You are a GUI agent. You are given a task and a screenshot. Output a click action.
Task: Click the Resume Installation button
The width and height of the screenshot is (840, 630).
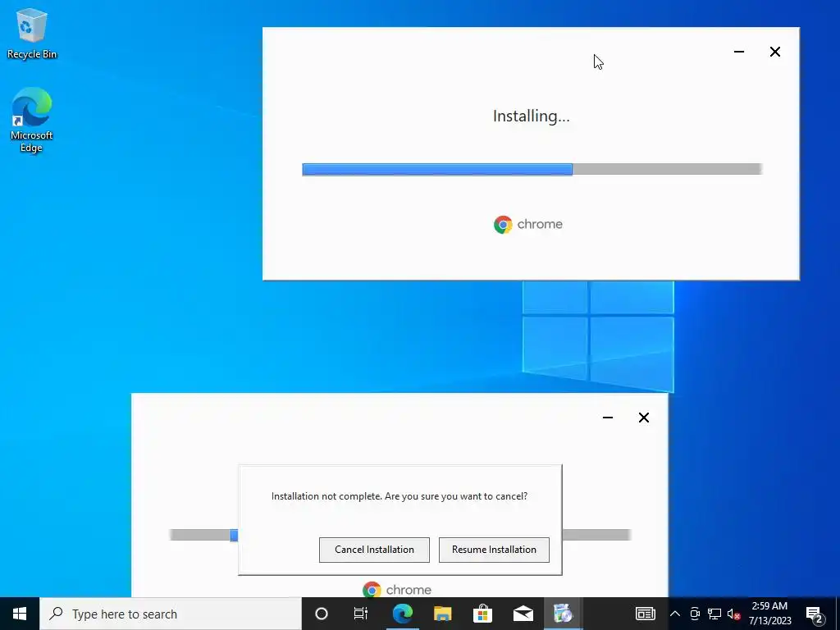(494, 550)
